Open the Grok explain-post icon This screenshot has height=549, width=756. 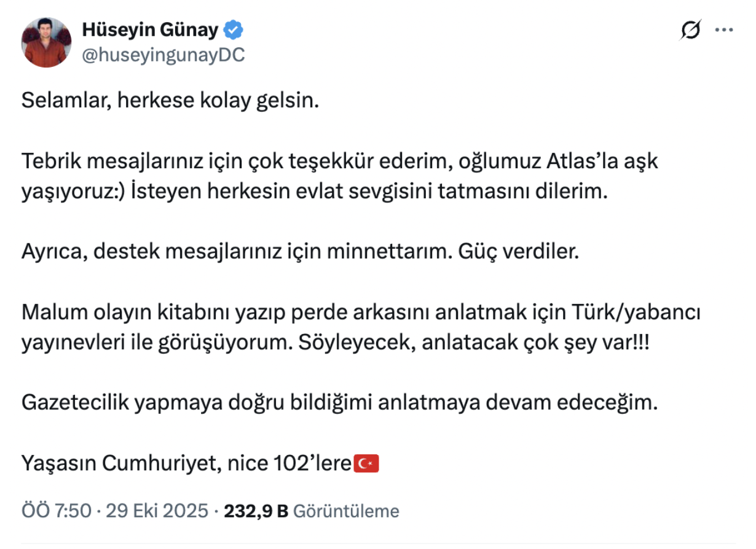[x=691, y=30]
